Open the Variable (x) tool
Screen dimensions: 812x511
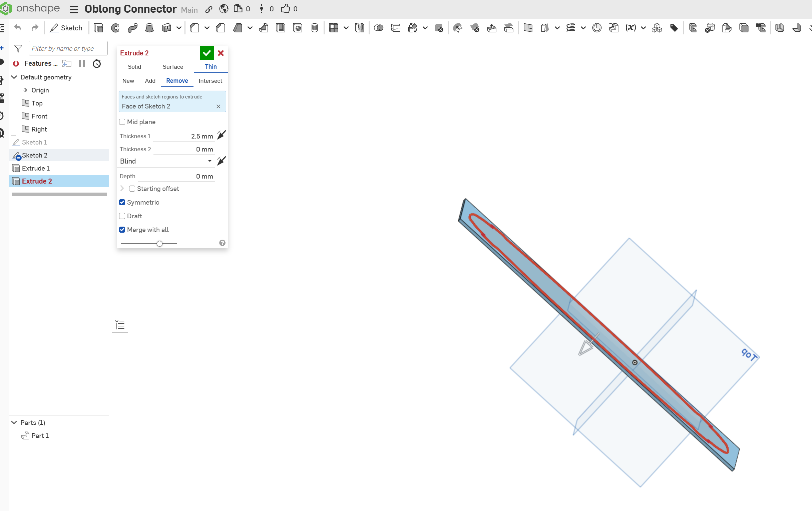pyautogui.click(x=631, y=28)
